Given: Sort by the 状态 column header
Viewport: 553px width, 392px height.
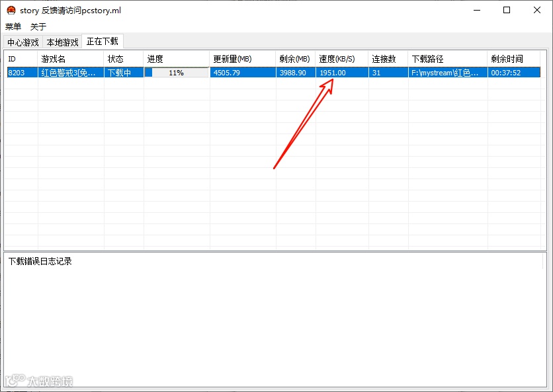Looking at the screenshot, I should click(124, 59).
